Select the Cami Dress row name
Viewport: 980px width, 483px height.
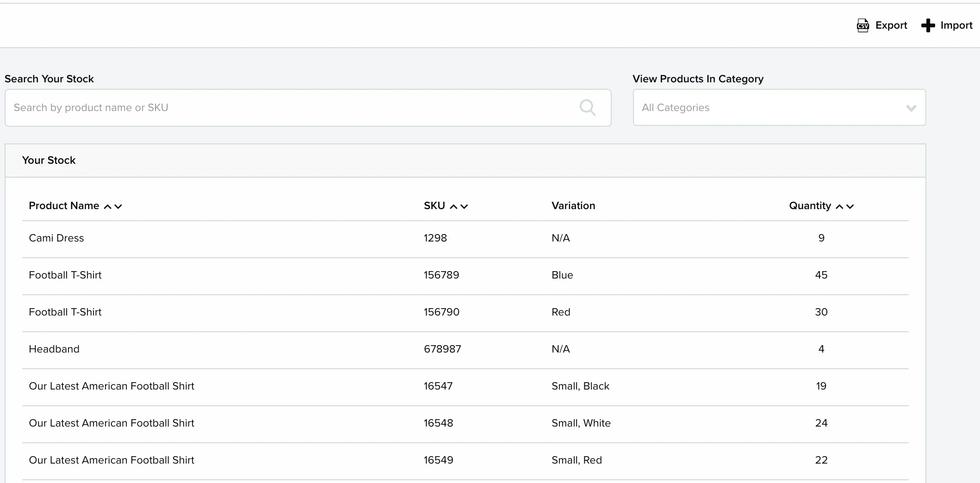(x=56, y=238)
